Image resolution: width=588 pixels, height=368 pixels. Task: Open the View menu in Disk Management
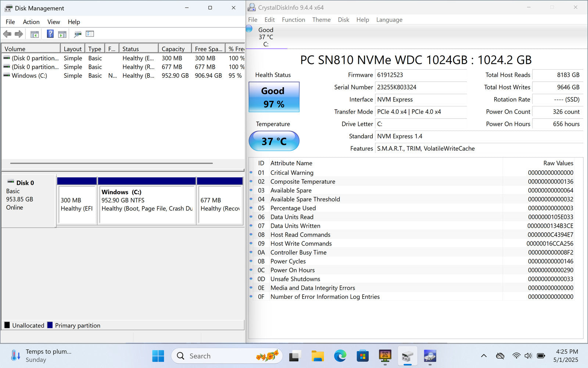54,22
